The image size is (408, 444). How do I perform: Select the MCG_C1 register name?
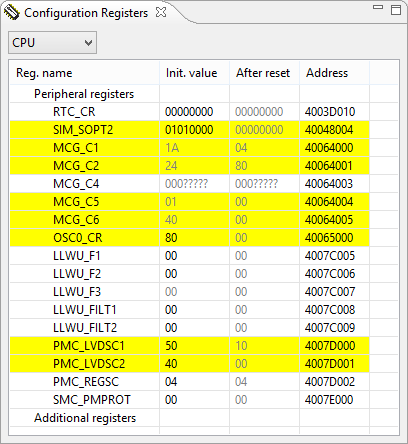(x=76, y=148)
